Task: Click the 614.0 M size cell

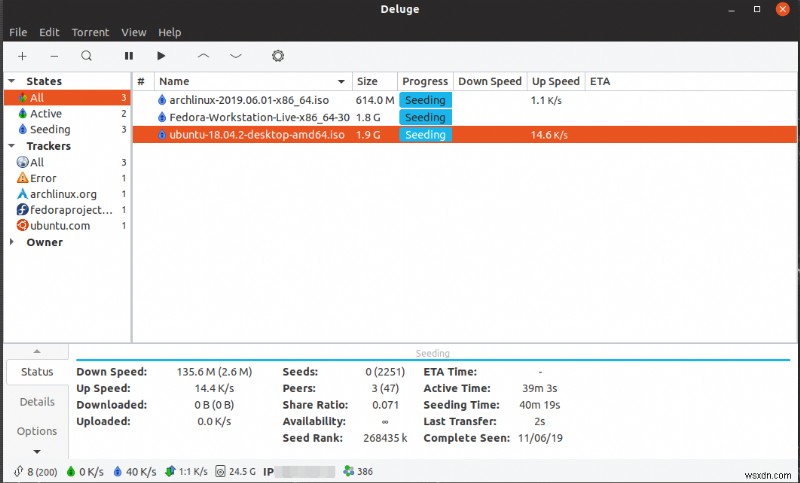Action: pyautogui.click(x=375, y=100)
